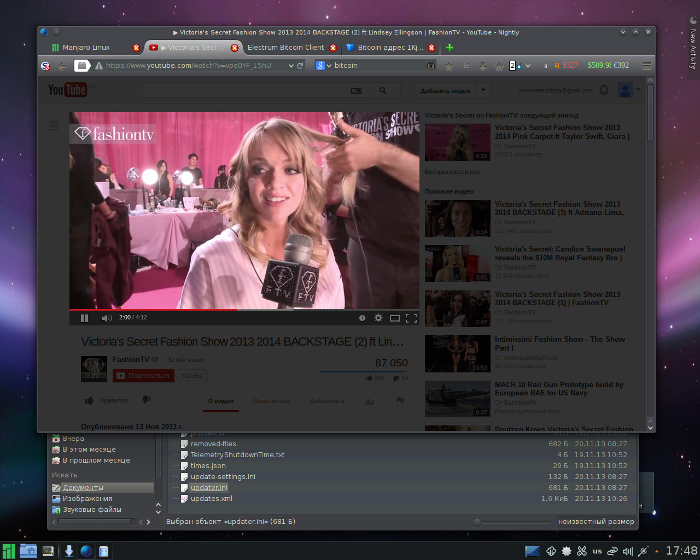The width and height of the screenshot is (700, 560).
Task: Switch to the Manjaro Linux tab
Action: coord(86,47)
